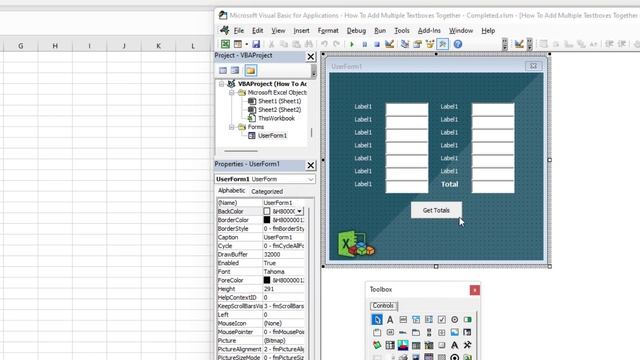Viewport: 640px width, 360px height.
Task: Collapse the Forms folder in project tree
Action: [231, 127]
